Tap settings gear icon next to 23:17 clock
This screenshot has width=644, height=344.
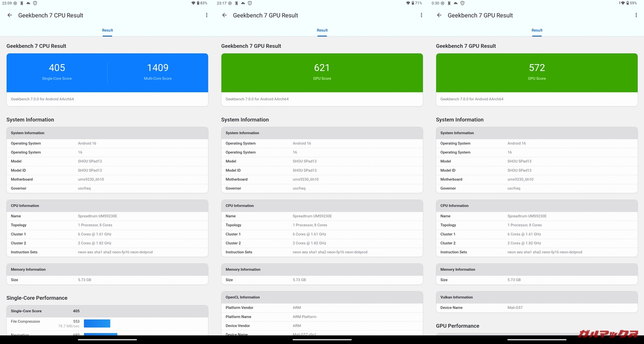coord(230,3)
